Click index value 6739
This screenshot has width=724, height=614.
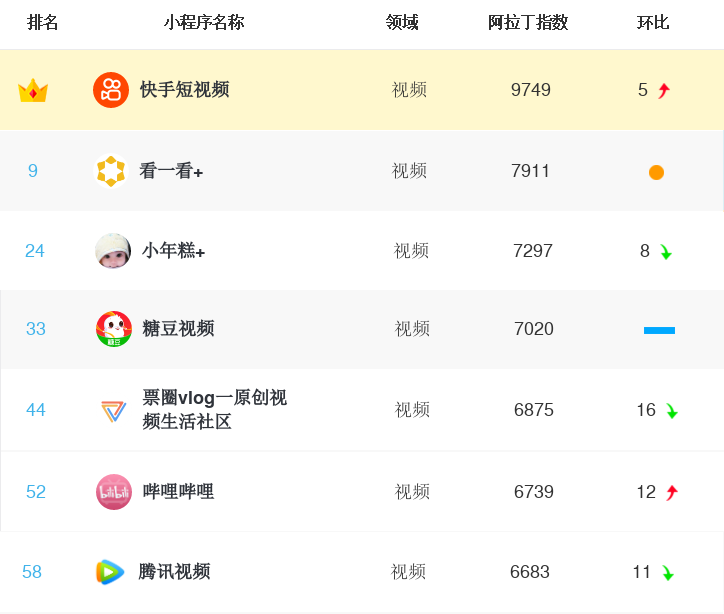534,492
